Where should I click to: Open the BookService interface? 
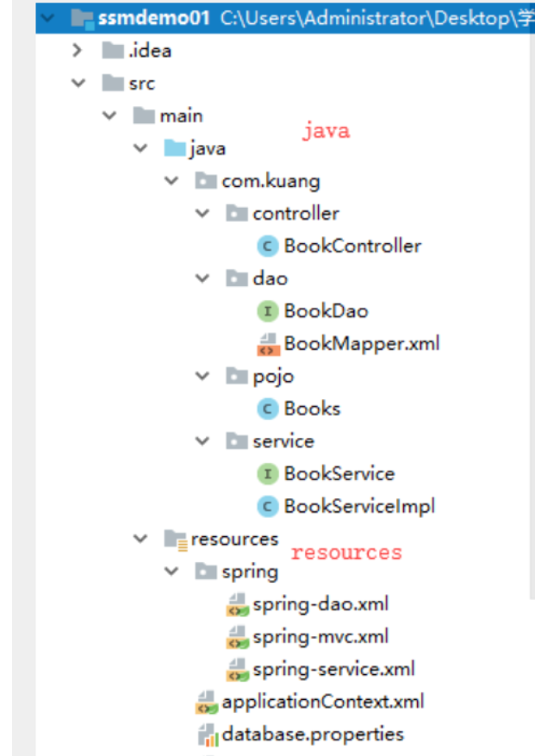tap(339, 474)
